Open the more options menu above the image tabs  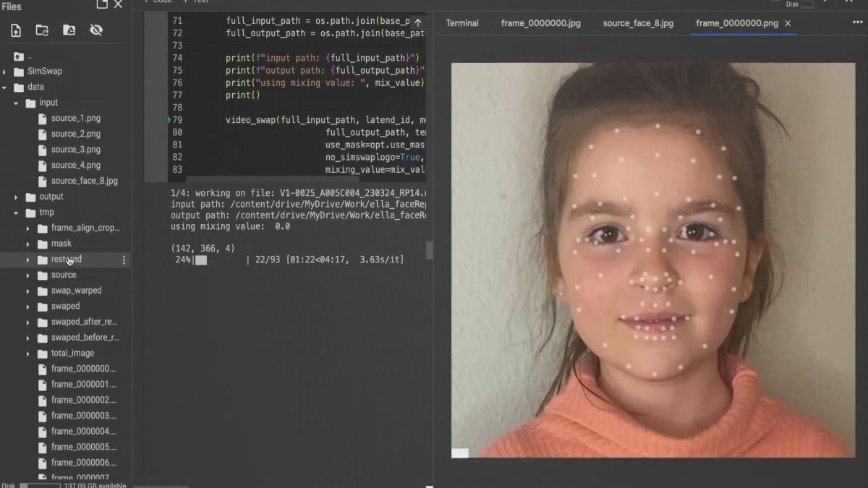click(858, 22)
